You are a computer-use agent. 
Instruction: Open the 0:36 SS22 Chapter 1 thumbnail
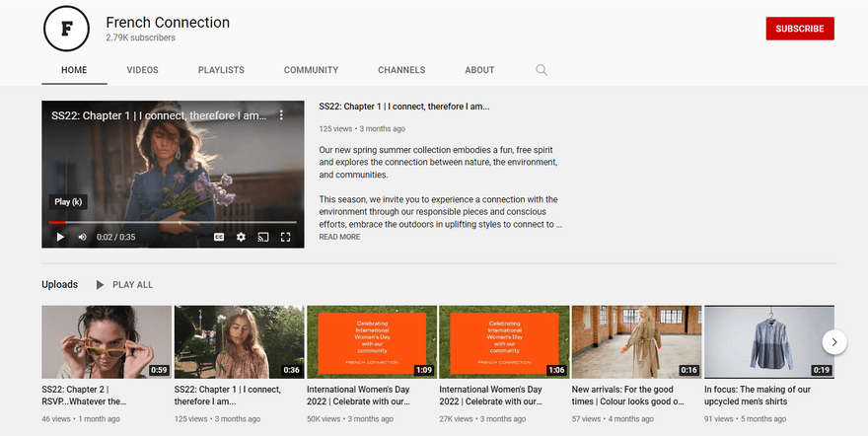[239, 342]
